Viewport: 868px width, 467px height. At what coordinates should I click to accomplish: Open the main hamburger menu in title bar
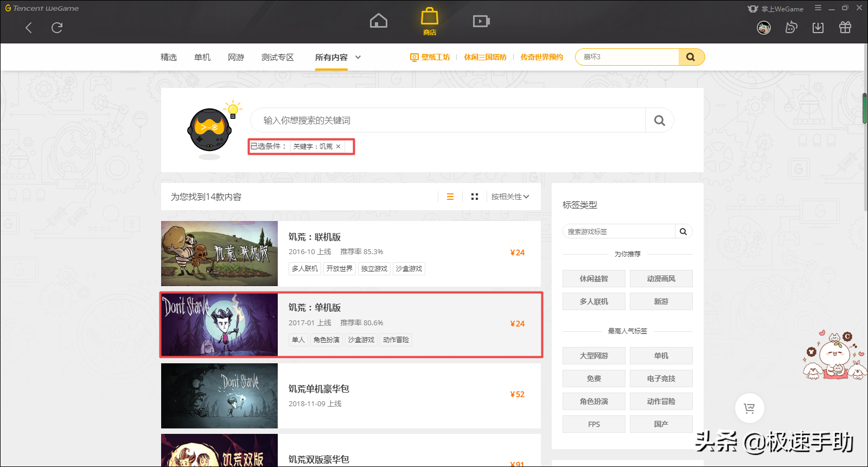click(x=818, y=8)
